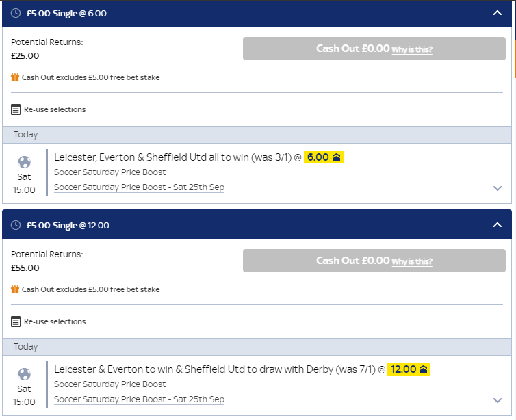Click football icon beside Leicester, Everton & Sheffield Utd all to win
The width and height of the screenshot is (516, 420).
(x=24, y=163)
